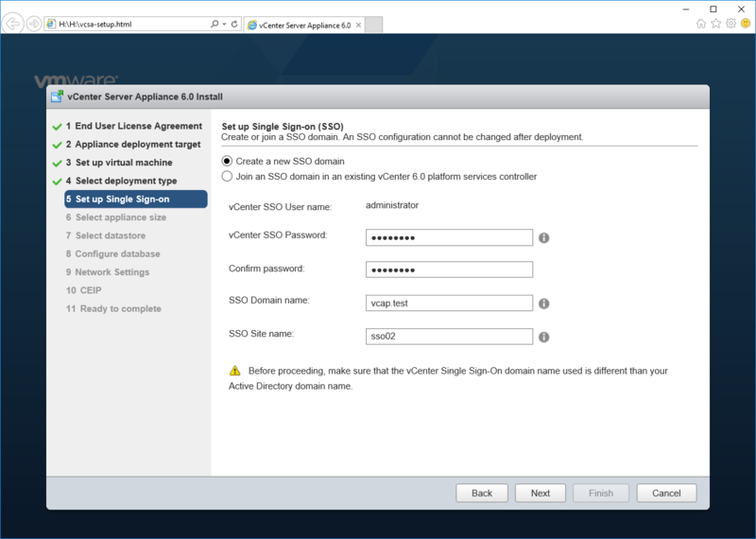
Task: Focus the vCenter SSO Password field
Action: pos(450,237)
